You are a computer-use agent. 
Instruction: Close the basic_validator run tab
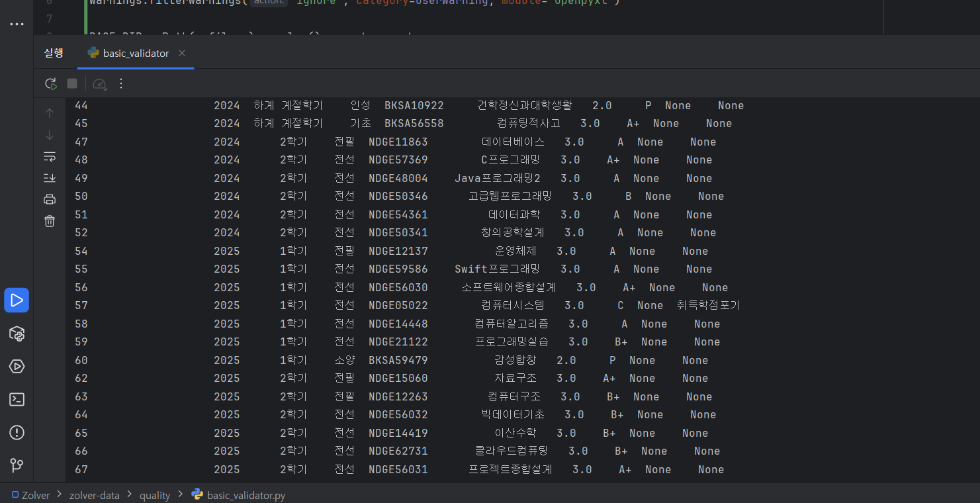coord(182,53)
